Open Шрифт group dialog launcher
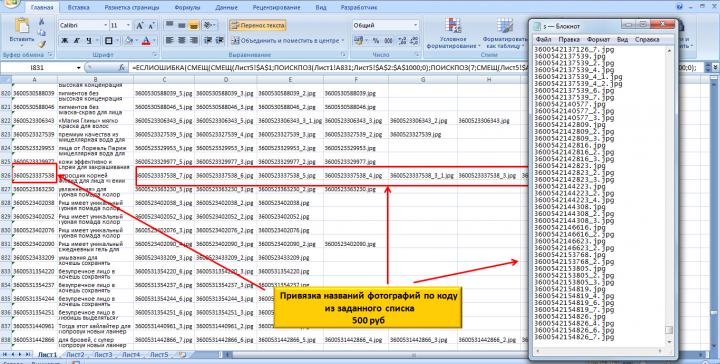This screenshot has width=720, height=364. point(154,55)
